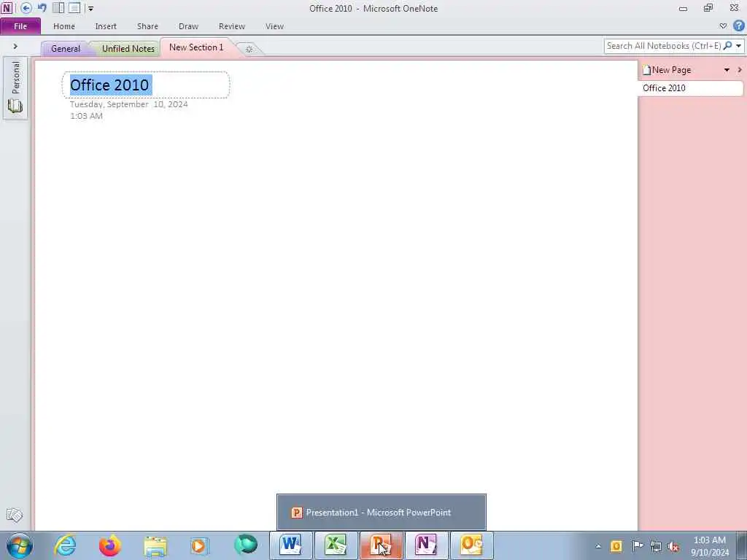Open the Home ribbon tab
Image resolution: width=747 pixels, height=560 pixels.
[x=64, y=26]
